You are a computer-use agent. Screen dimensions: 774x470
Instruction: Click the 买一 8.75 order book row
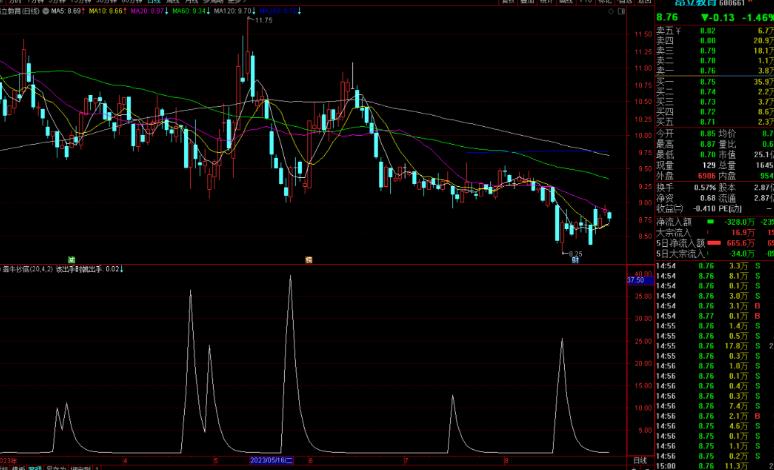pos(715,82)
